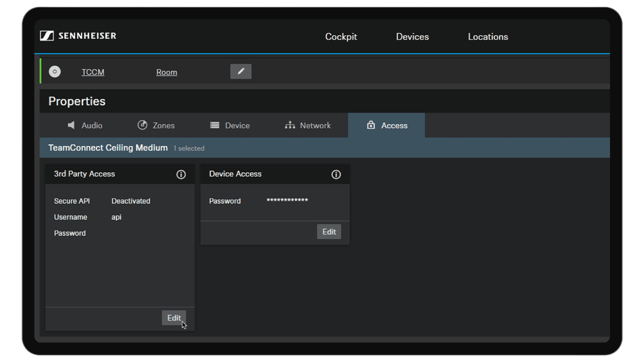
Task: Click the 'TeamConnect Ceiling Medium' heading
Action: (108, 148)
